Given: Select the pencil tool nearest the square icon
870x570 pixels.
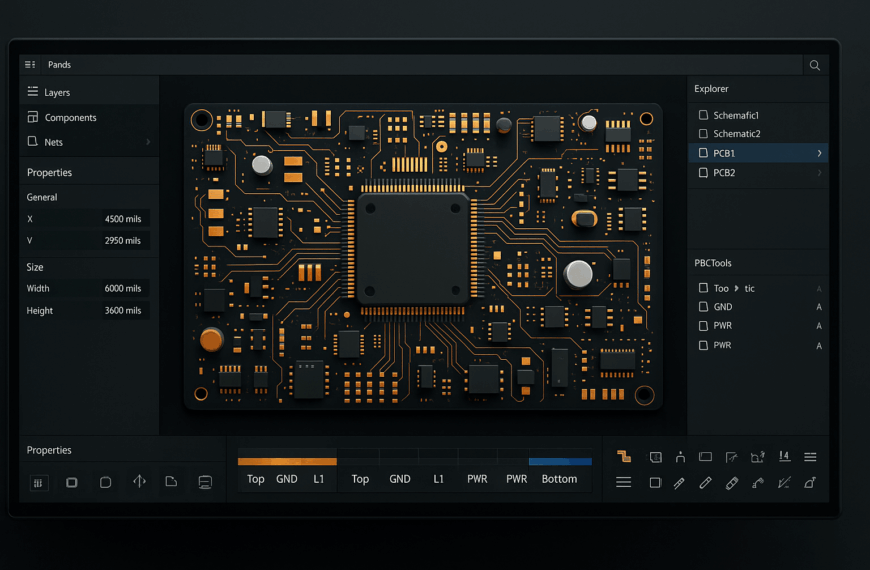Looking at the screenshot, I should 679,483.
